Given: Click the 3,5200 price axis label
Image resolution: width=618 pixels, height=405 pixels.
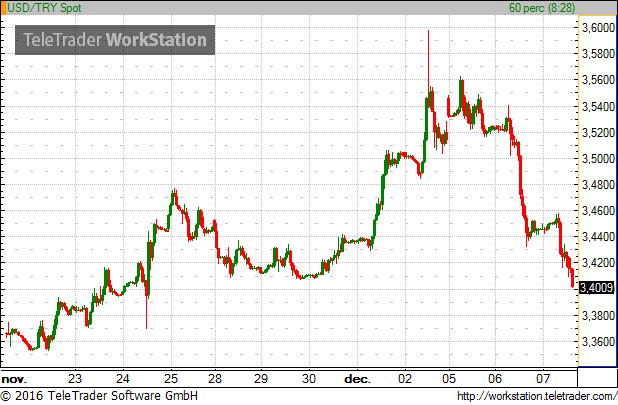Looking at the screenshot, I should (x=598, y=132).
